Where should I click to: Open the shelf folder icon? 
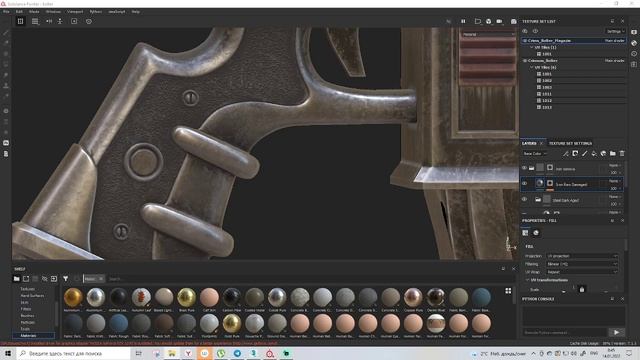(x=16, y=279)
